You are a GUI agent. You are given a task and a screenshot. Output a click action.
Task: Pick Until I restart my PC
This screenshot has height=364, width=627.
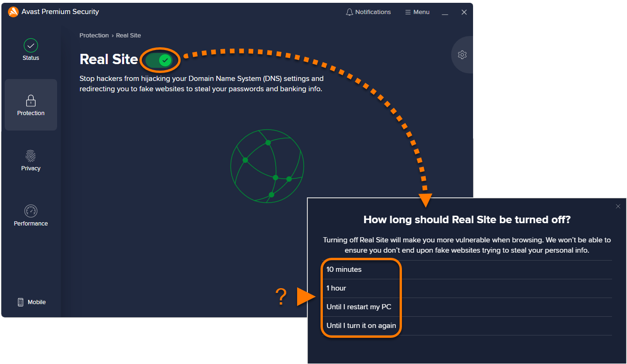pyautogui.click(x=359, y=307)
